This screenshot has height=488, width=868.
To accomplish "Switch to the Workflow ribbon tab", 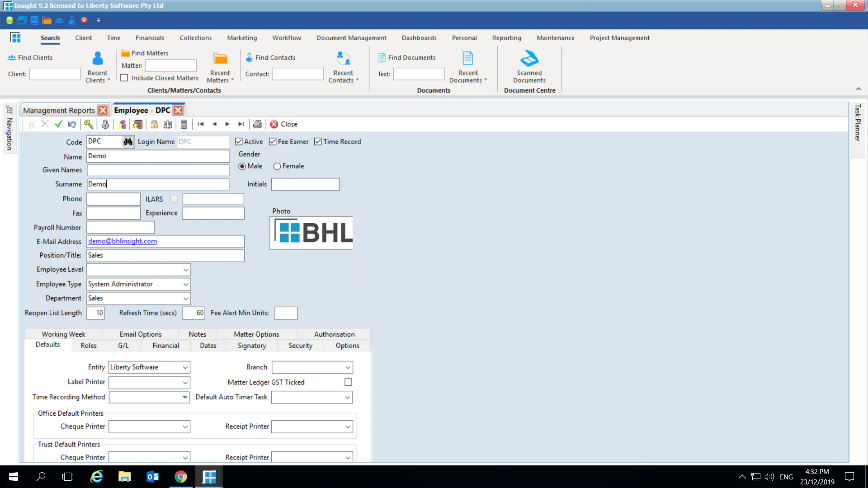I will [x=287, y=38].
